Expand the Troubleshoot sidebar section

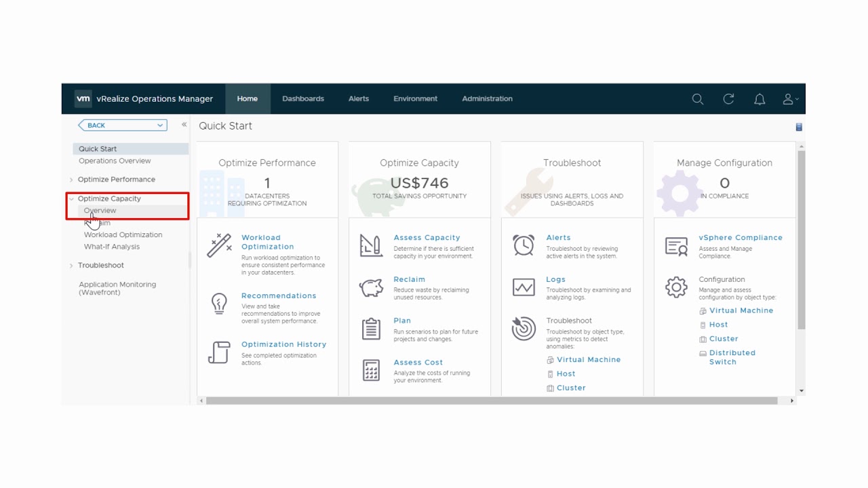(x=71, y=266)
